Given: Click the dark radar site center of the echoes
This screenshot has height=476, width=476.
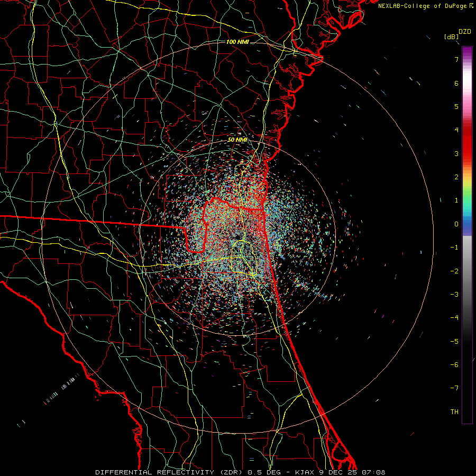Looking at the screenshot, I should pyautogui.click(x=237, y=236).
